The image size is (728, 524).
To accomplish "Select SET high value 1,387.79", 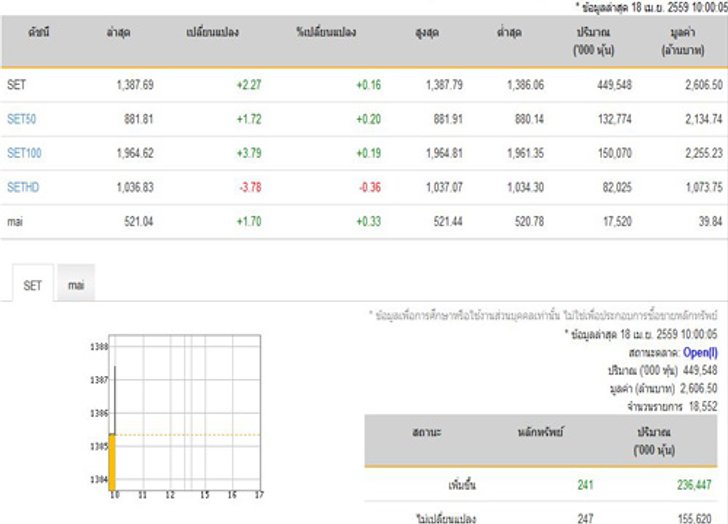I will pyautogui.click(x=444, y=85).
